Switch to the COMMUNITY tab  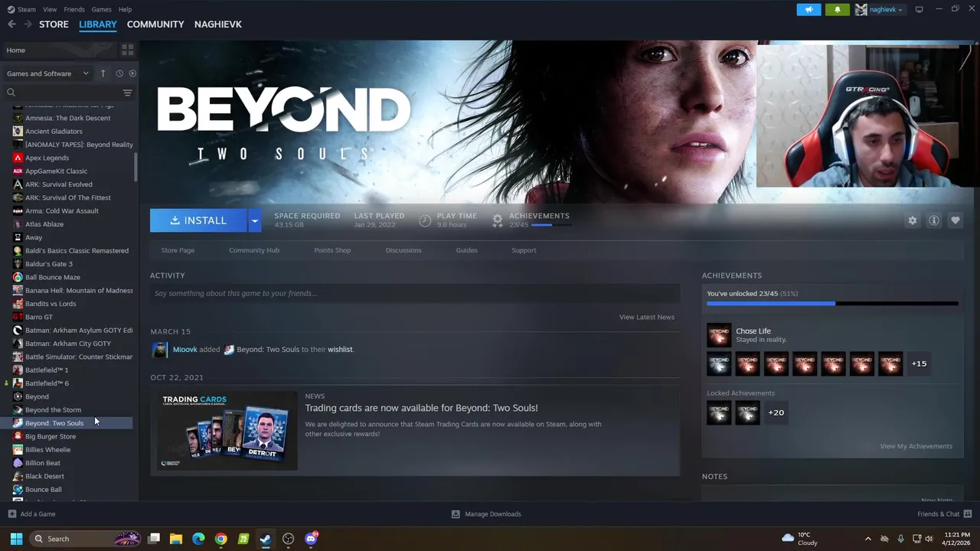[155, 24]
